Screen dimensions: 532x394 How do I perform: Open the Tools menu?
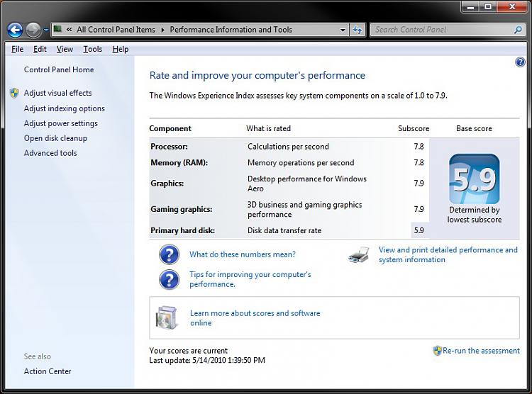click(93, 49)
